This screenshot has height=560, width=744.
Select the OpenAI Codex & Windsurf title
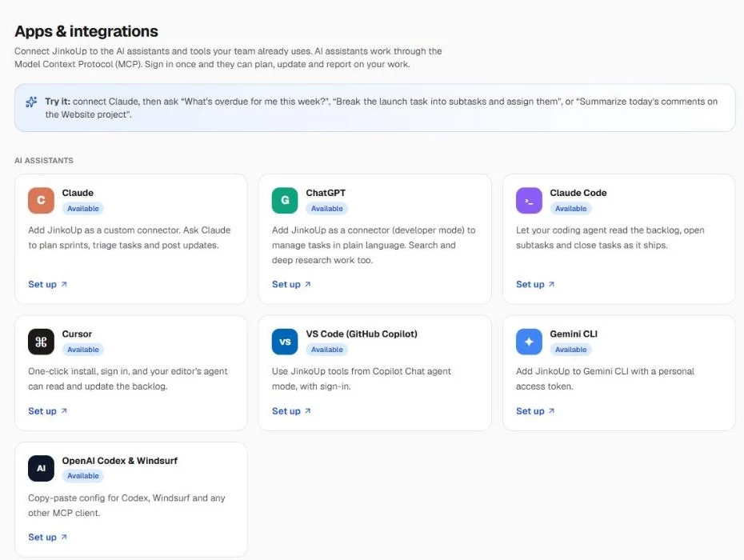[x=119, y=461]
